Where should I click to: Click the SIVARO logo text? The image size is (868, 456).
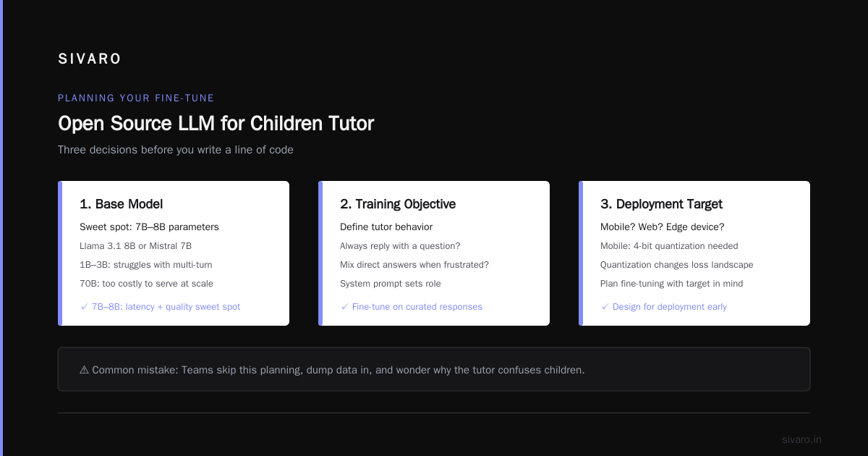(x=90, y=59)
